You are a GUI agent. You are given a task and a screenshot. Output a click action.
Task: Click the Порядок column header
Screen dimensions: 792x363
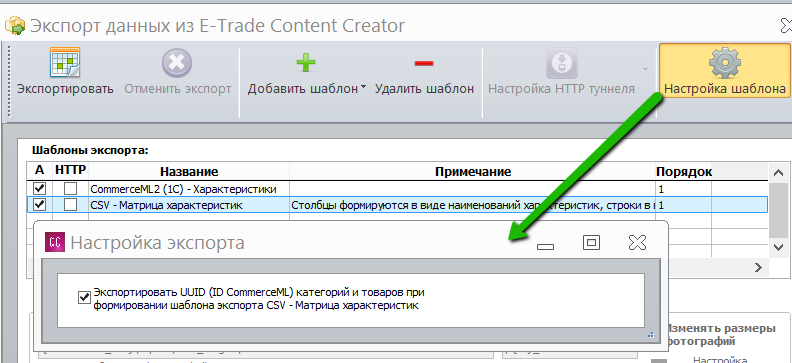(x=684, y=172)
